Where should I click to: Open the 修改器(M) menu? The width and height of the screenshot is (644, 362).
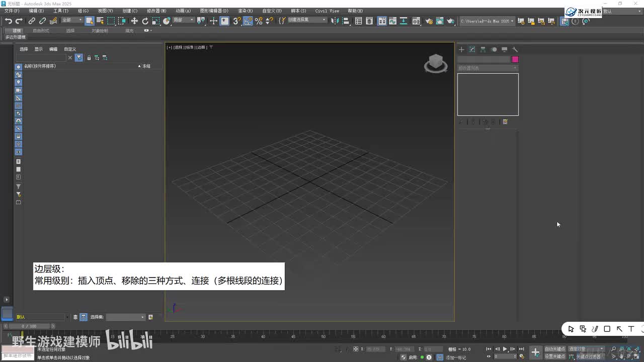[156, 11]
